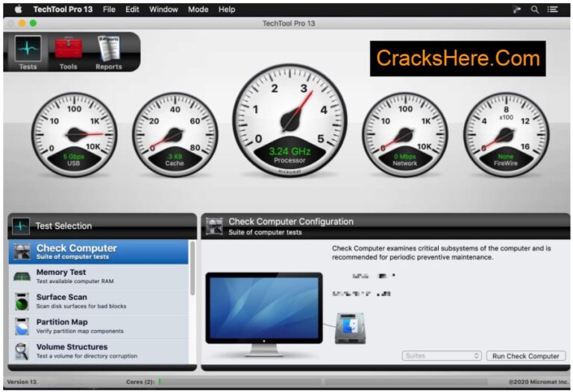573x392 pixels.
Task: Click the Test Selection header pulse icon
Action: pyautogui.click(x=21, y=226)
